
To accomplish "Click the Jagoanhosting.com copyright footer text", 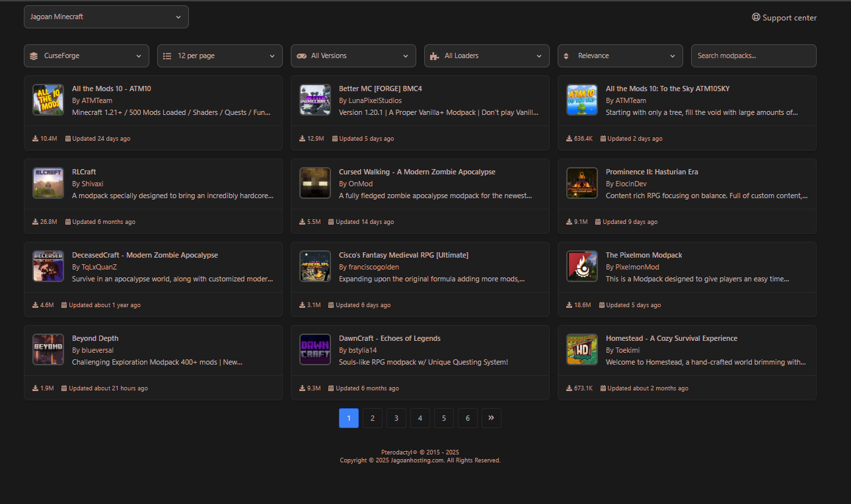I will (x=420, y=460).
